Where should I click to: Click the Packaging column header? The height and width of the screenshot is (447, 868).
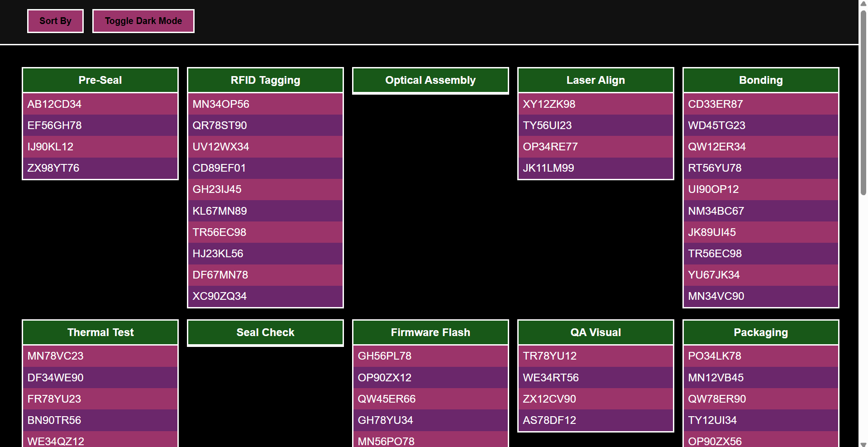pos(761,332)
